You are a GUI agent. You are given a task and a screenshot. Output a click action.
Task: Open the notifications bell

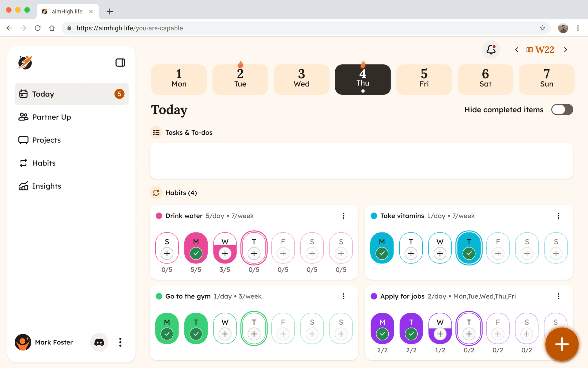[491, 50]
